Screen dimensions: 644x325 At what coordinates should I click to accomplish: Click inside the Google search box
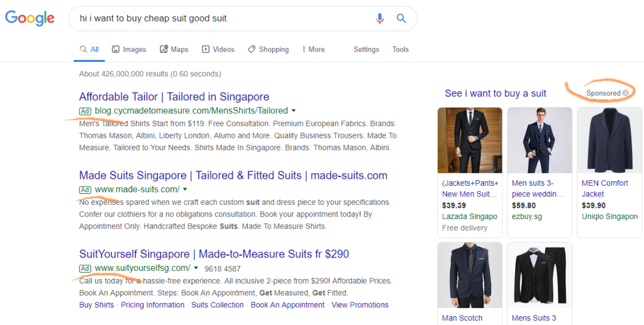click(x=220, y=18)
